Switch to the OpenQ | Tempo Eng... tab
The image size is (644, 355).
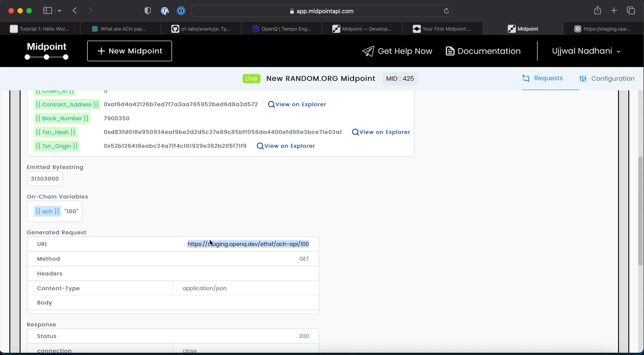[x=281, y=29]
